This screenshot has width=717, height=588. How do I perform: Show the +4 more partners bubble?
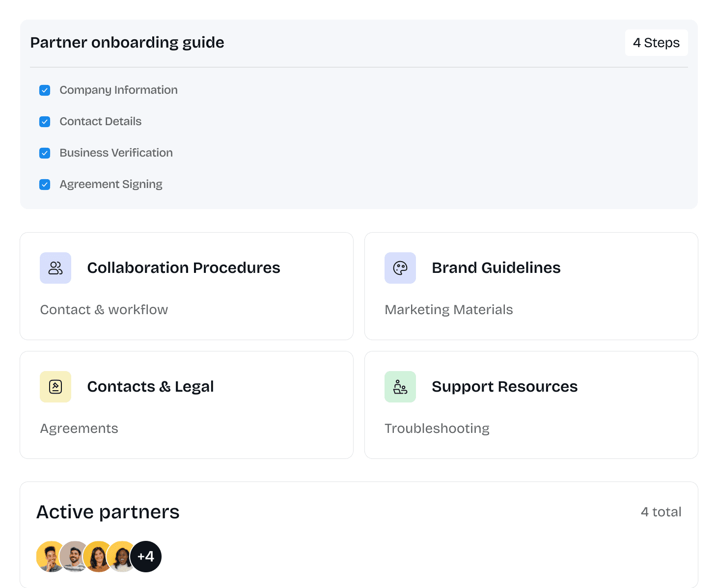(146, 557)
